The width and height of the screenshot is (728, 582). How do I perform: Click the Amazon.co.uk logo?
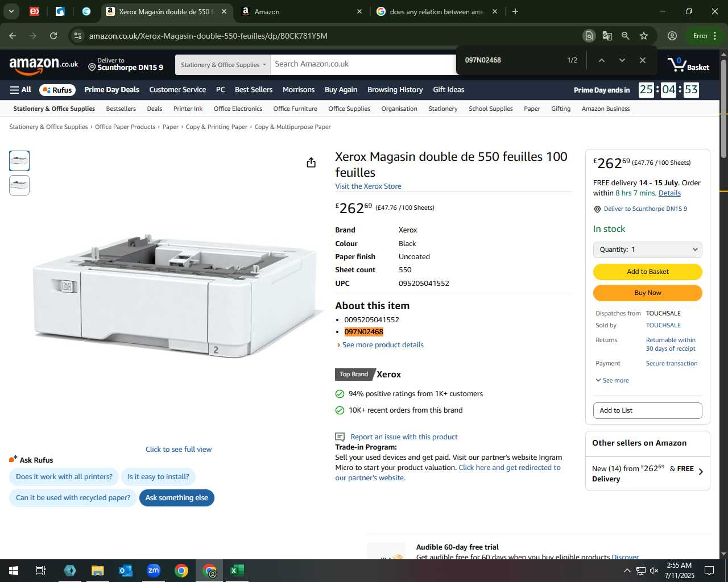pos(44,65)
